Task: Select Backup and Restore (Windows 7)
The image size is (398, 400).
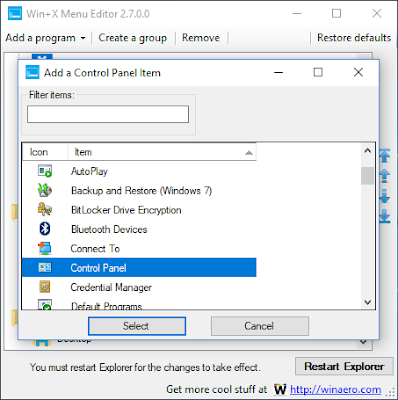Action: (x=139, y=190)
